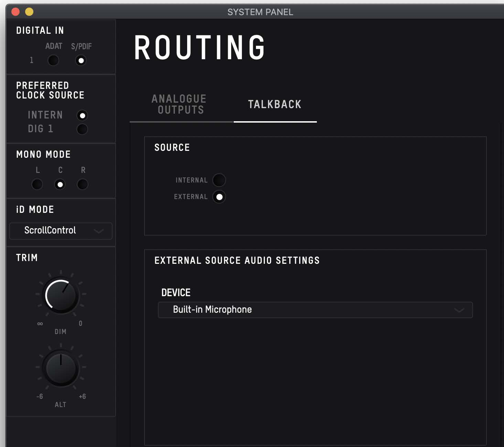The image size is (504, 447).
Task: Set mono mode to C
Action: tap(60, 184)
